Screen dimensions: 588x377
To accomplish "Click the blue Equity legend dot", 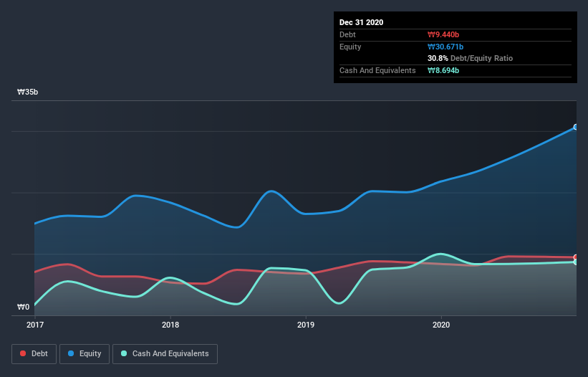I will [71, 353].
